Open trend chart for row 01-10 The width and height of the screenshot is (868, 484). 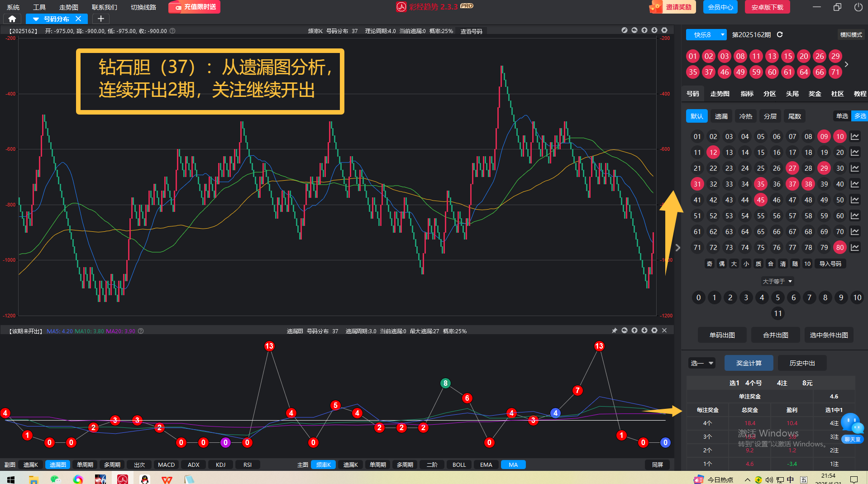coord(855,136)
